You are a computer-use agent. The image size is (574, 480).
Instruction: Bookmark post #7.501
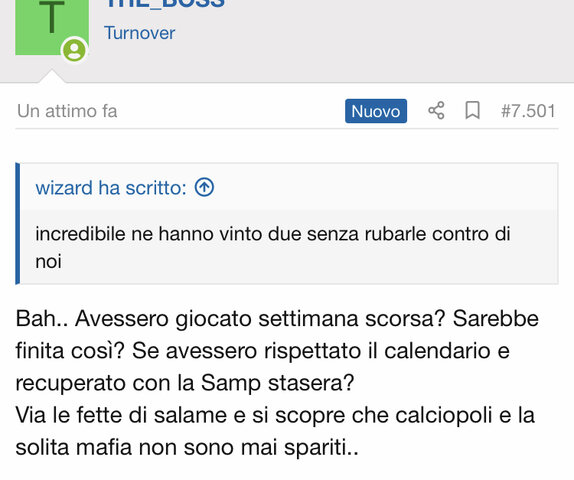(472, 111)
